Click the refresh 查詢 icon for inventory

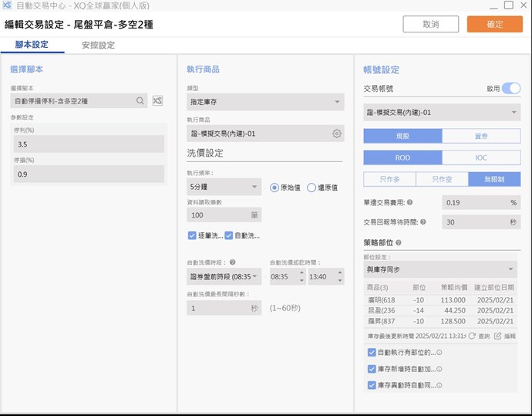[x=472, y=337]
